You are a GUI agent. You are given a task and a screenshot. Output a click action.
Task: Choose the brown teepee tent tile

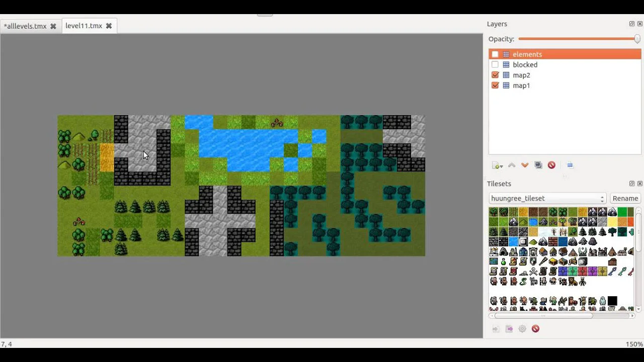click(612, 252)
